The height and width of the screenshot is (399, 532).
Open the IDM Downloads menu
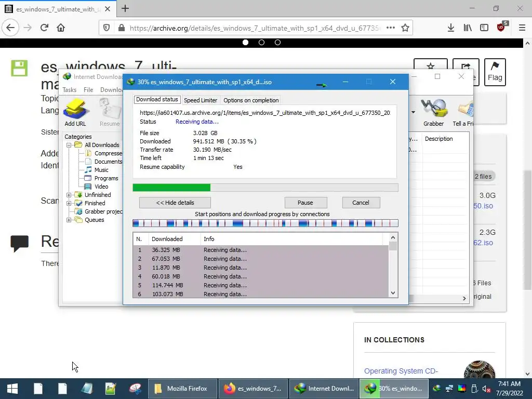click(111, 89)
